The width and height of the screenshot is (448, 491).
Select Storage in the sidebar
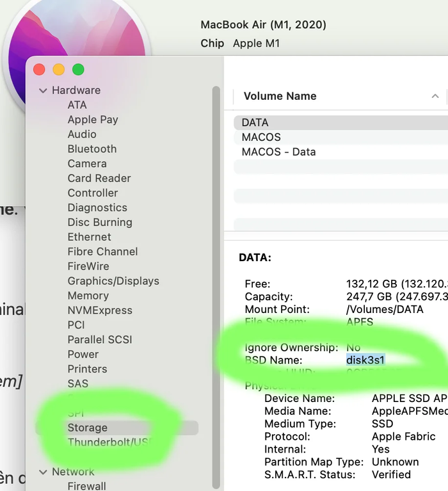pos(117,428)
